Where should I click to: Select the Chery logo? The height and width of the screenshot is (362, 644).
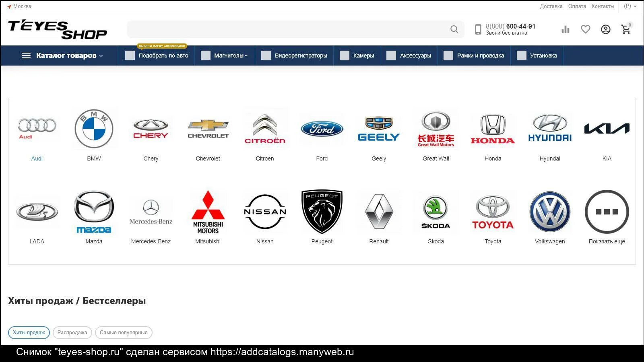coord(151,129)
